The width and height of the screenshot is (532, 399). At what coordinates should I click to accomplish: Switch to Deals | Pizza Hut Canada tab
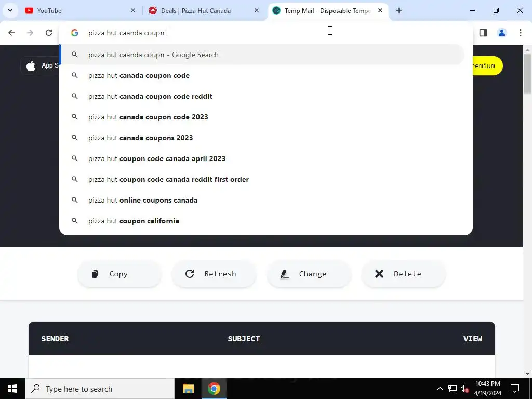click(x=204, y=10)
